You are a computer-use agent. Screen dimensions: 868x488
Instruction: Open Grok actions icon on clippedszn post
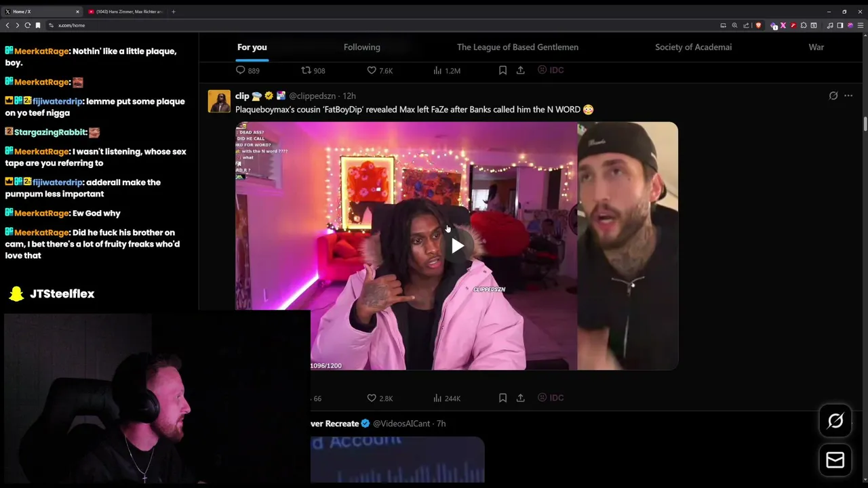pyautogui.click(x=833, y=96)
